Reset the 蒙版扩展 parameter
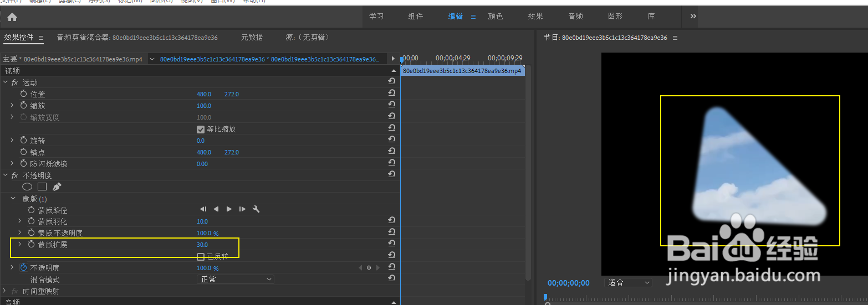Image resolution: width=868 pixels, height=305 pixels. point(392,244)
